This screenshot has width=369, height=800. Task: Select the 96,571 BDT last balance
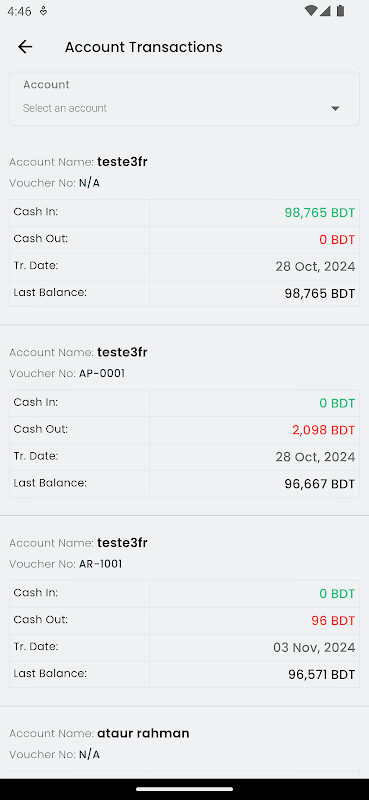point(322,674)
